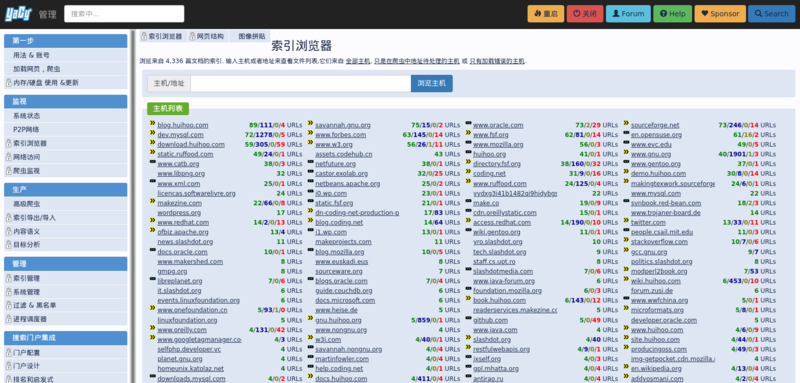800x383 pixels.
Task: Click the YaCy logo
Action: point(18,14)
